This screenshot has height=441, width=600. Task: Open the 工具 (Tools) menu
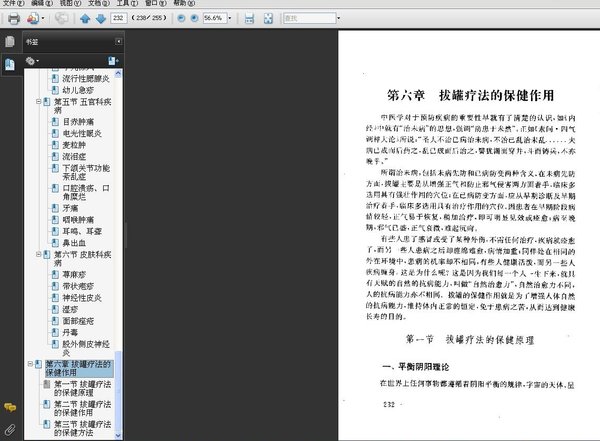point(127,3)
